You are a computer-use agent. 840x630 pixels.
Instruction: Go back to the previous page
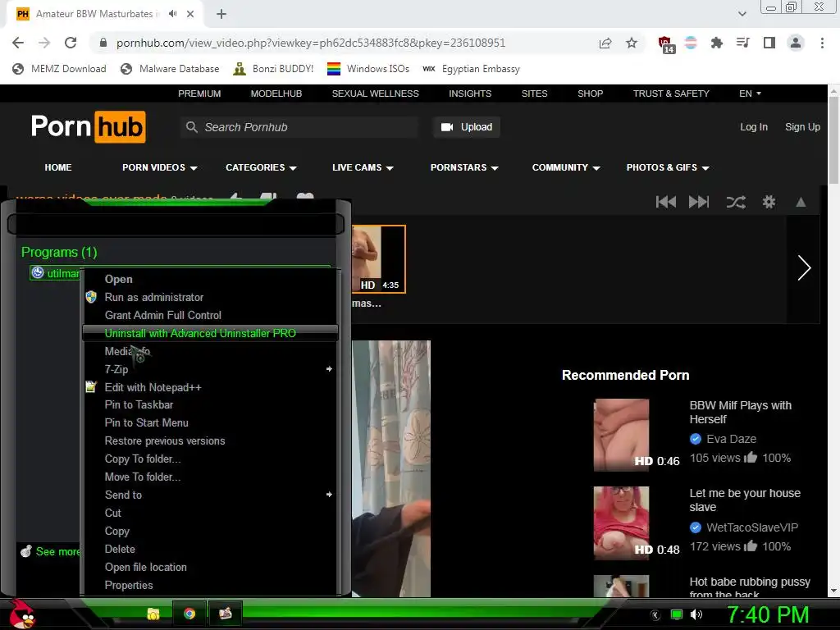coord(18,43)
